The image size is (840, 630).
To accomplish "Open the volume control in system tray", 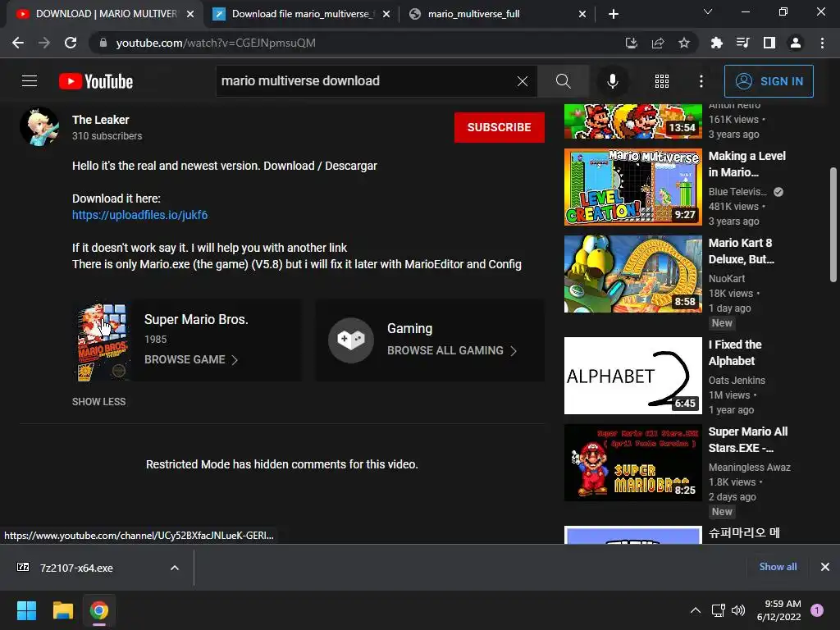I will click(x=738, y=610).
